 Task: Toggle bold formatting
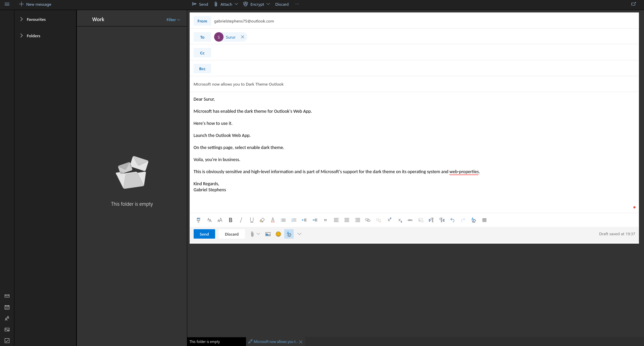coord(231,220)
